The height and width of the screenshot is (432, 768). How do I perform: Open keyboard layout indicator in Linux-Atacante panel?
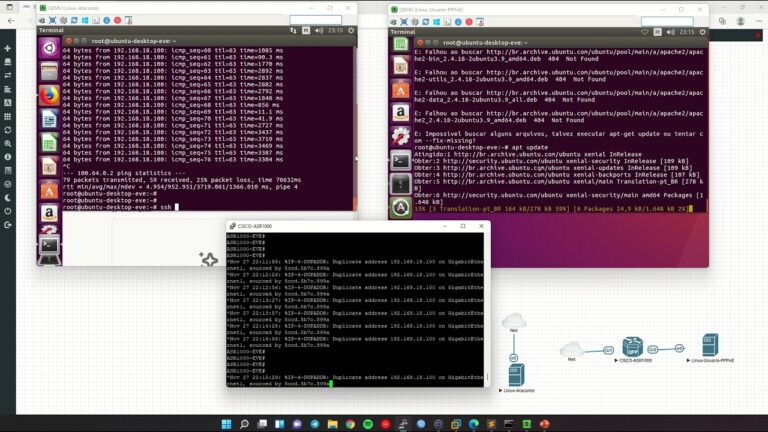coord(306,30)
